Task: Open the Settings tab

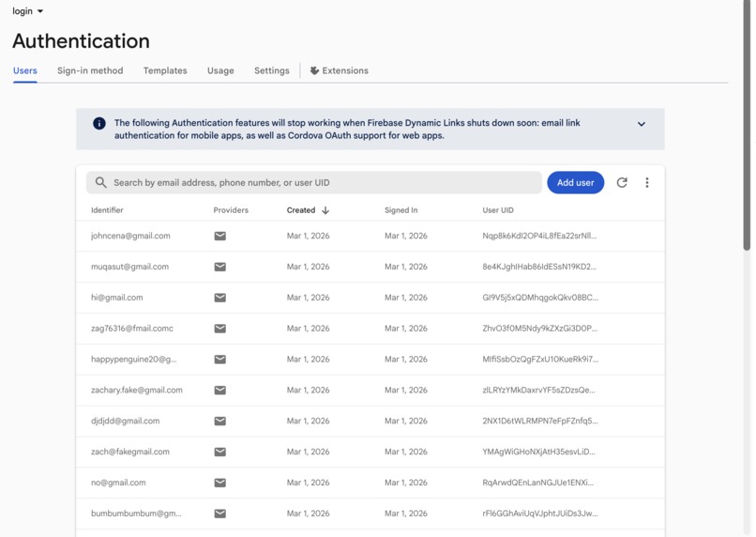Action: point(272,70)
